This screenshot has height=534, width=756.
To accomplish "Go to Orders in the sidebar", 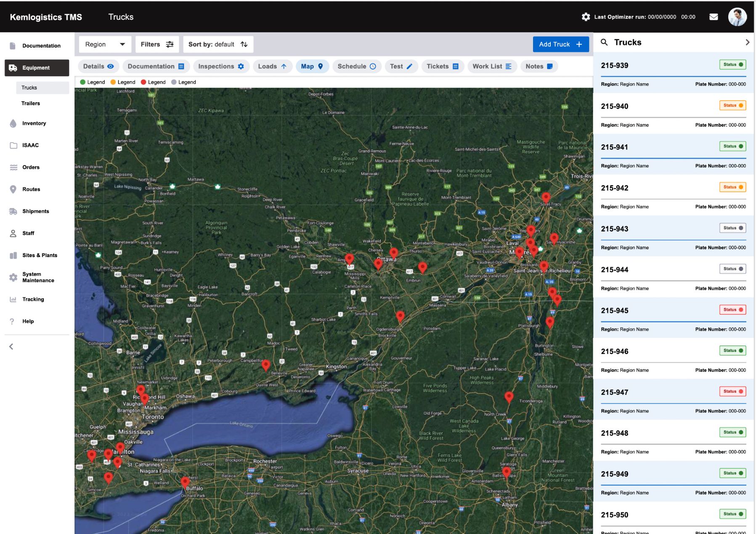I will [x=37, y=167].
